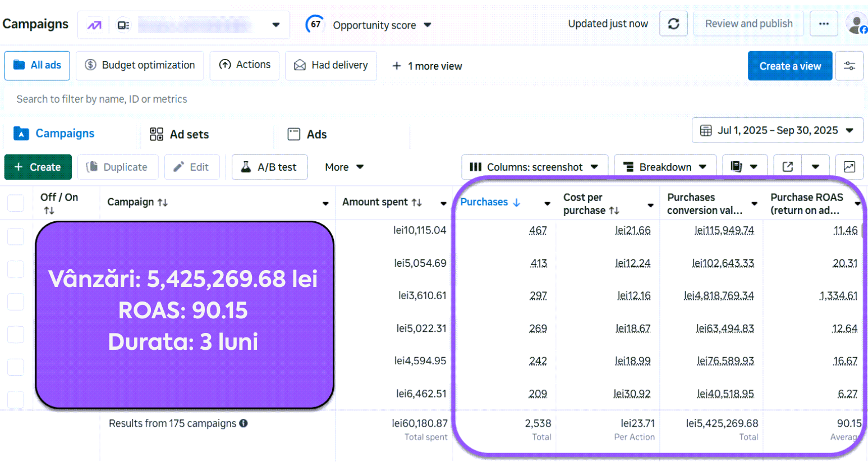
Task: Check the bottom campaign row checkbox
Action: [x=15, y=400]
